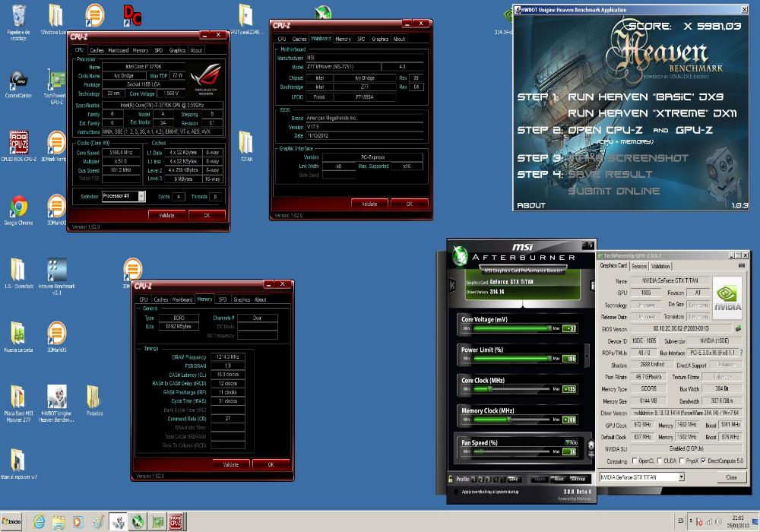
Task: Toggle the OpenCL checkbox in GPU-Z
Action: click(x=635, y=461)
